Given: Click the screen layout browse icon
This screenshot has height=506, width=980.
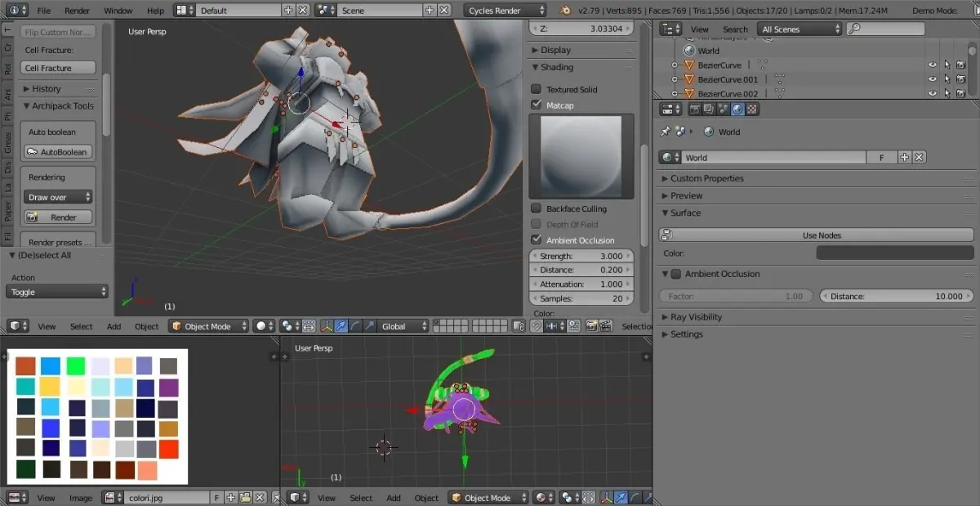Looking at the screenshot, I should coord(185,11).
